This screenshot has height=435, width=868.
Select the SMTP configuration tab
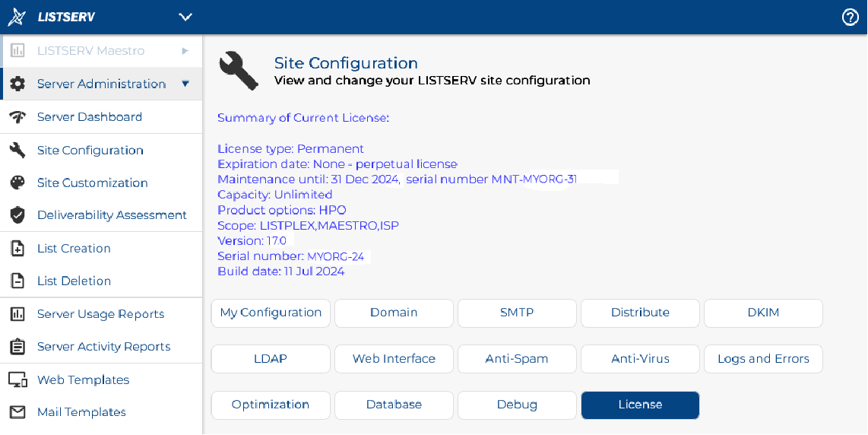click(517, 313)
